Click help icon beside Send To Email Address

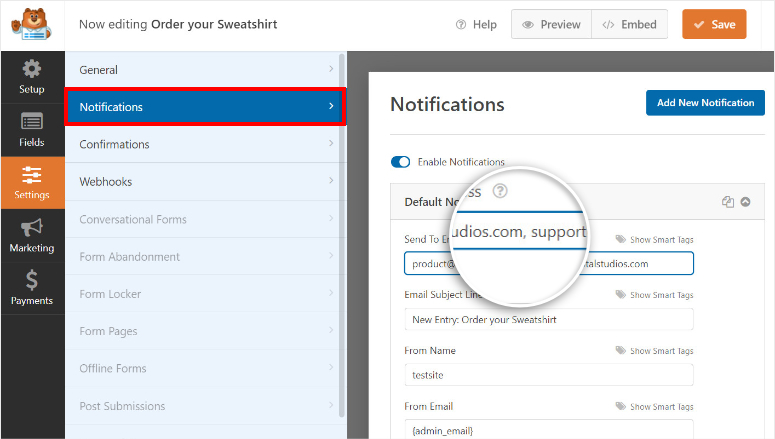pos(501,191)
